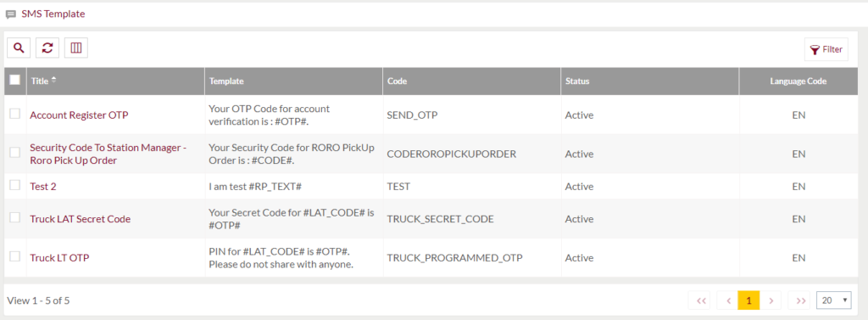868x320 pixels.
Task: Click the Status column header
Action: (577, 81)
